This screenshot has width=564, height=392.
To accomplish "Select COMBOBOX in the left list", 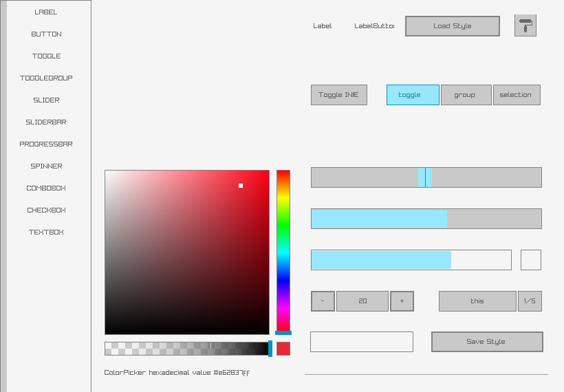I will [46, 188].
